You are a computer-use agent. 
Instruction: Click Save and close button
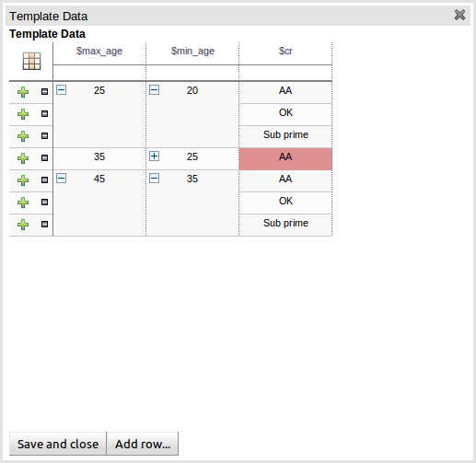pos(58,444)
